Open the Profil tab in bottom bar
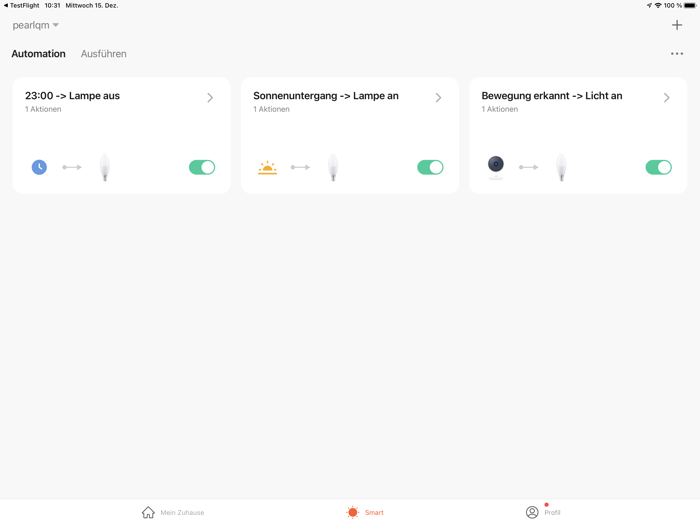This screenshot has height=525, width=700. (x=543, y=512)
